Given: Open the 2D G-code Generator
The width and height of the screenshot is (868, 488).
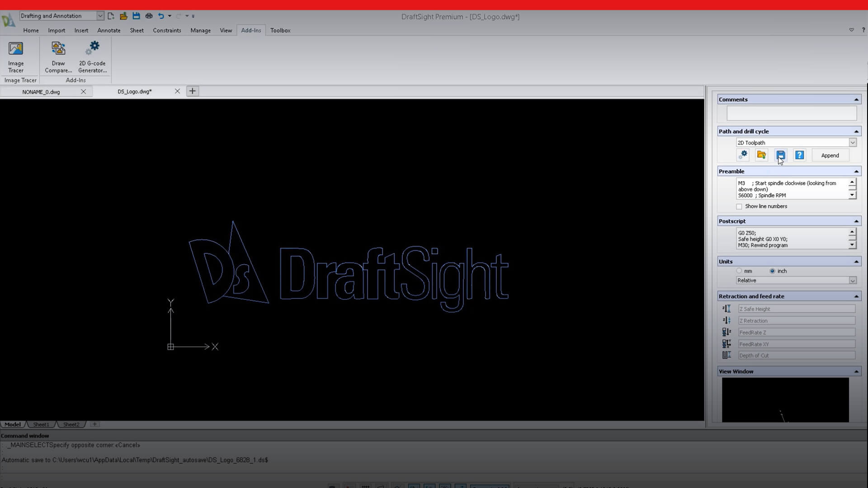Looking at the screenshot, I should click(x=92, y=57).
